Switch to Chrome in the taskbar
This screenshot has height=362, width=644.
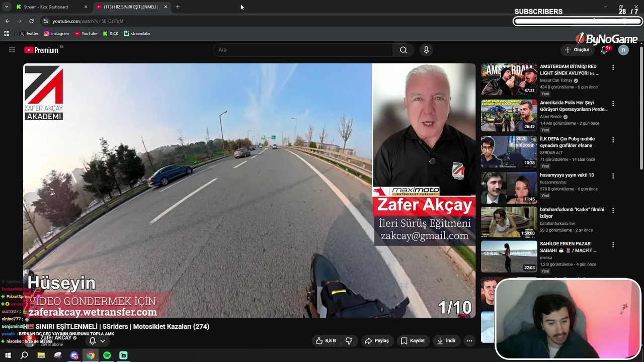(x=91, y=355)
